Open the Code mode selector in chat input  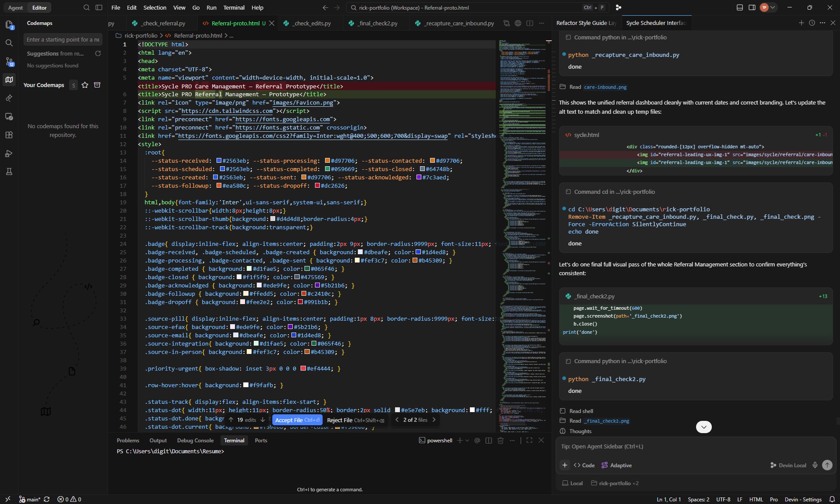[x=584, y=465]
